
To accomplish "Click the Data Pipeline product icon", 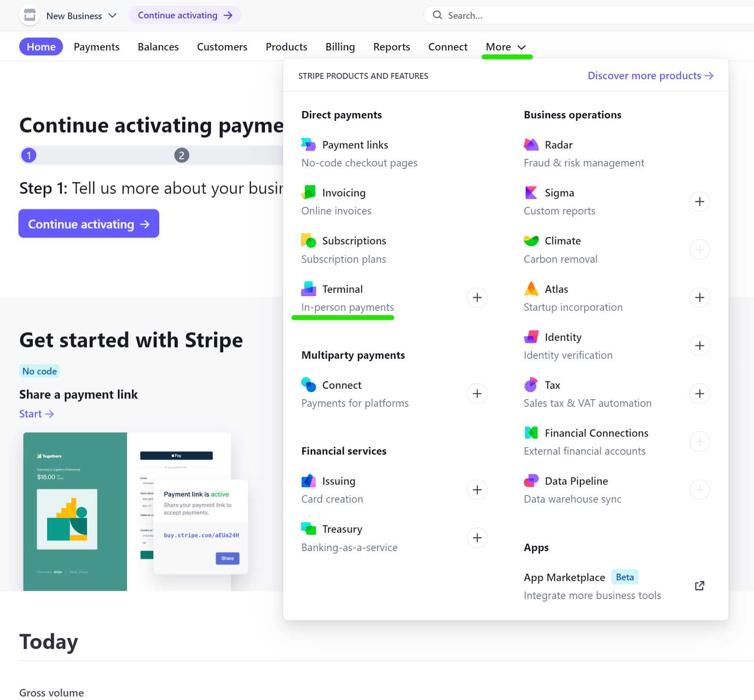I will pyautogui.click(x=531, y=481).
